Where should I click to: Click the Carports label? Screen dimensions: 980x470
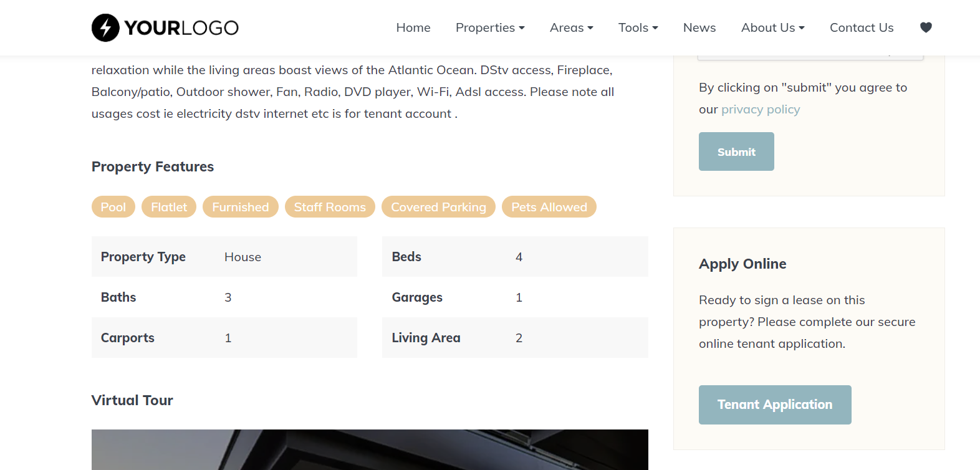128,338
